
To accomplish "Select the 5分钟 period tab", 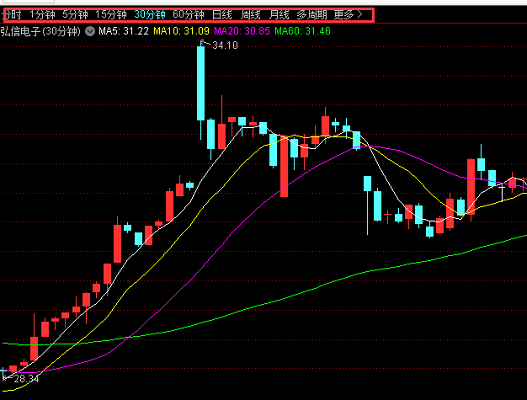I will (75, 15).
